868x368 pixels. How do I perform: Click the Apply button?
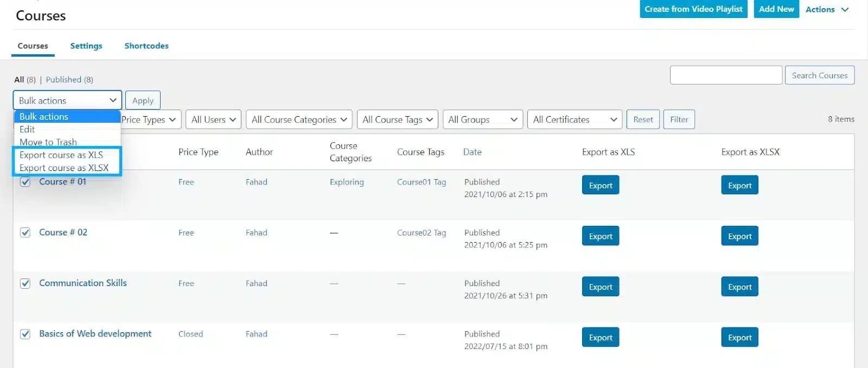coord(143,100)
